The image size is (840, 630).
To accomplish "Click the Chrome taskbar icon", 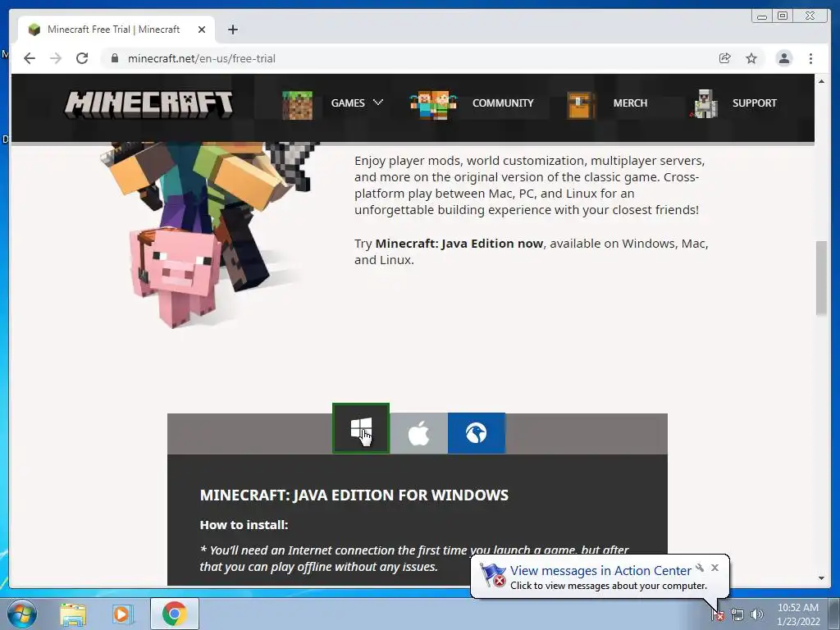I will [174, 614].
